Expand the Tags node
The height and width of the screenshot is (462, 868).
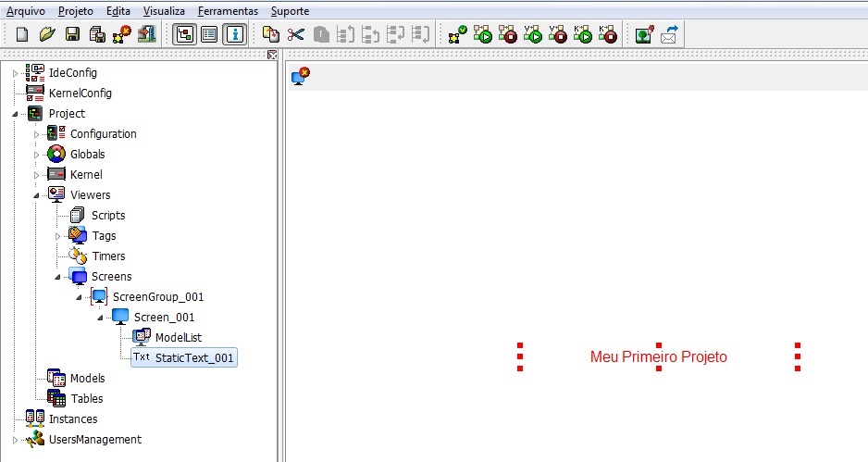click(57, 236)
